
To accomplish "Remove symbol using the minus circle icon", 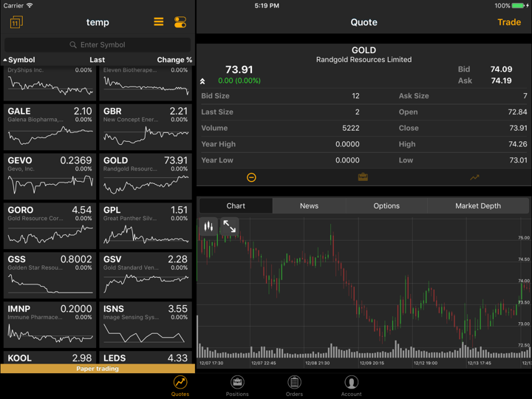I will (x=251, y=177).
